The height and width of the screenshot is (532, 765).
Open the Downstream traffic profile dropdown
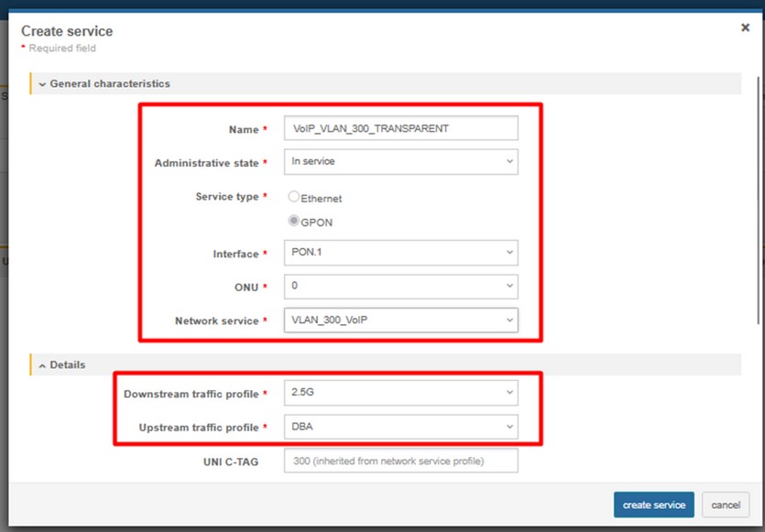pyautogui.click(x=400, y=394)
